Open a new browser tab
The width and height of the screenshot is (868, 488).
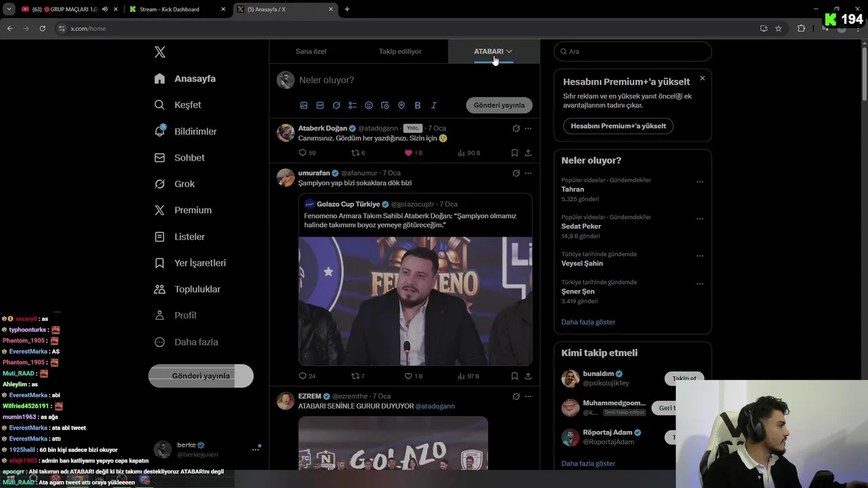[x=347, y=9]
